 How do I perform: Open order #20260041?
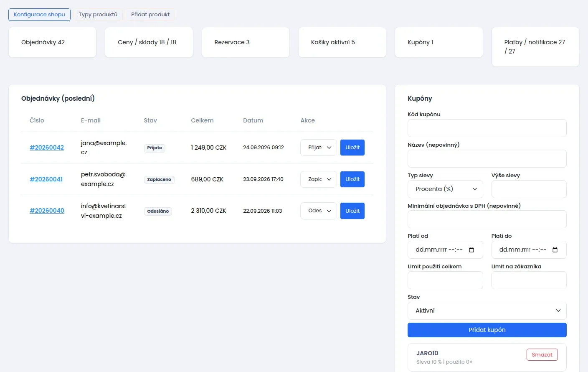(46, 179)
